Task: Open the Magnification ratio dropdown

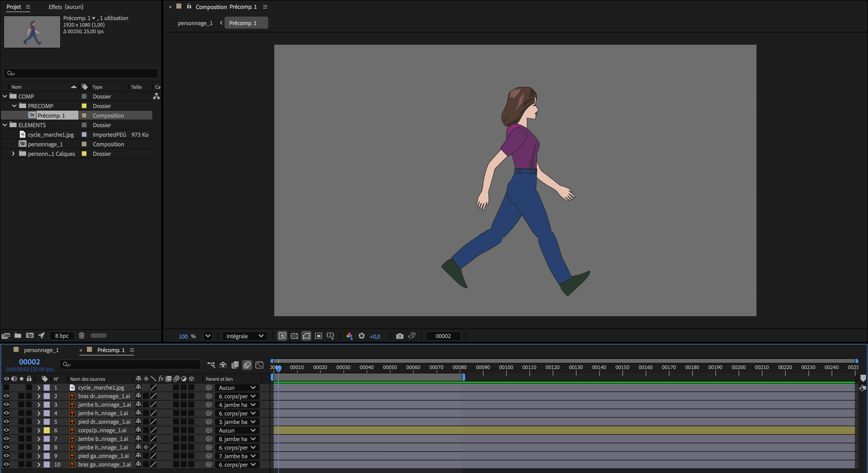Action: pos(208,336)
